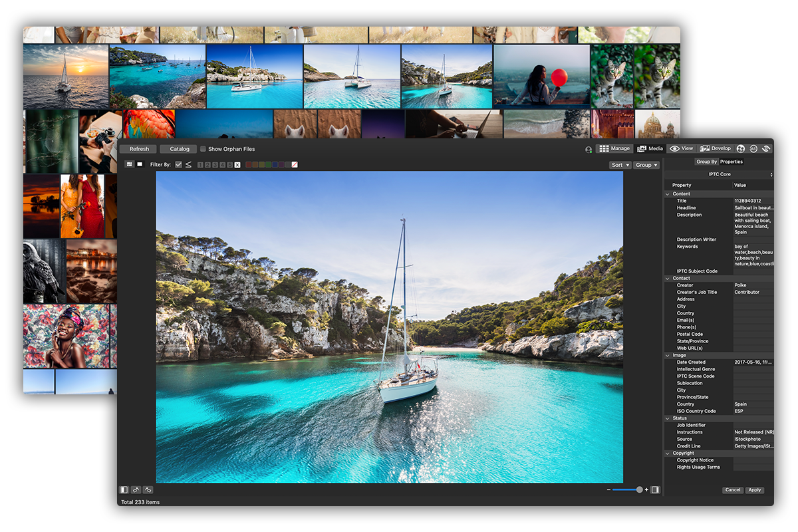The width and height of the screenshot is (798, 532).
Task: Switch to Manage mode
Action: [x=614, y=148]
